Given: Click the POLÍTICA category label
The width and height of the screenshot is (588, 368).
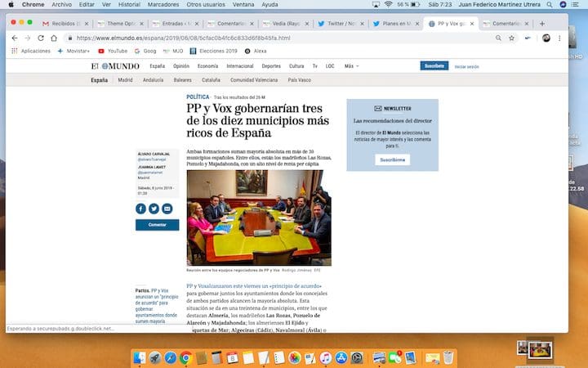Looking at the screenshot, I should [x=198, y=96].
